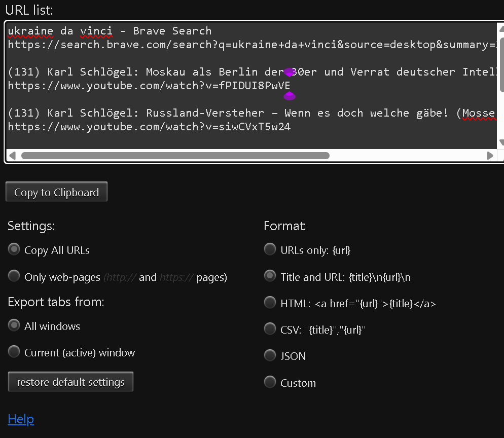Open the Help link
This screenshot has width=504, height=438.
pos(21,419)
